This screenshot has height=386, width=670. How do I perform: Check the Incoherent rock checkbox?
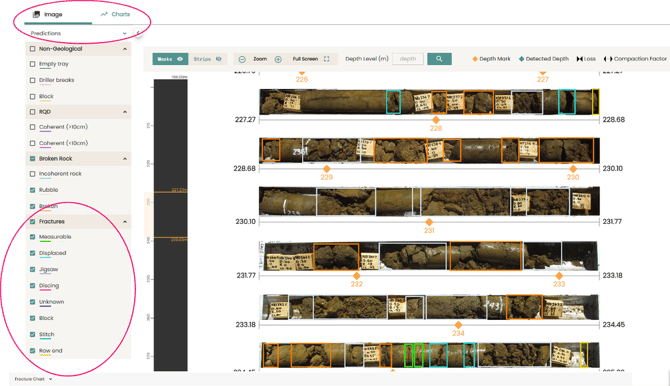[32, 174]
